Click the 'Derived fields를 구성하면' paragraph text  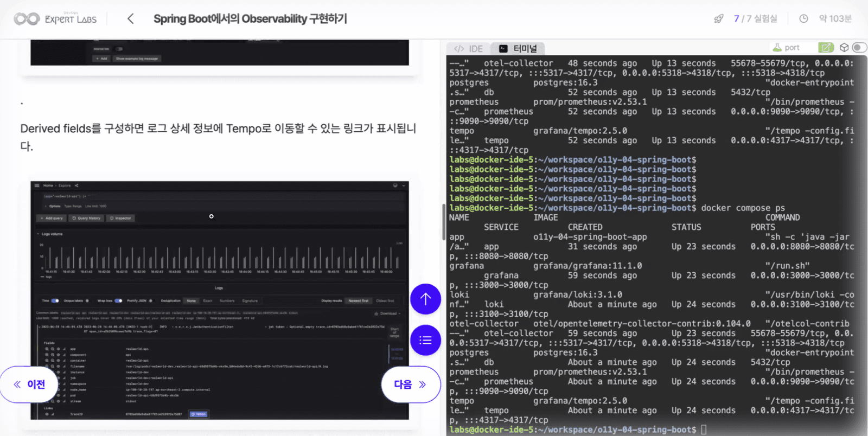tap(218, 137)
